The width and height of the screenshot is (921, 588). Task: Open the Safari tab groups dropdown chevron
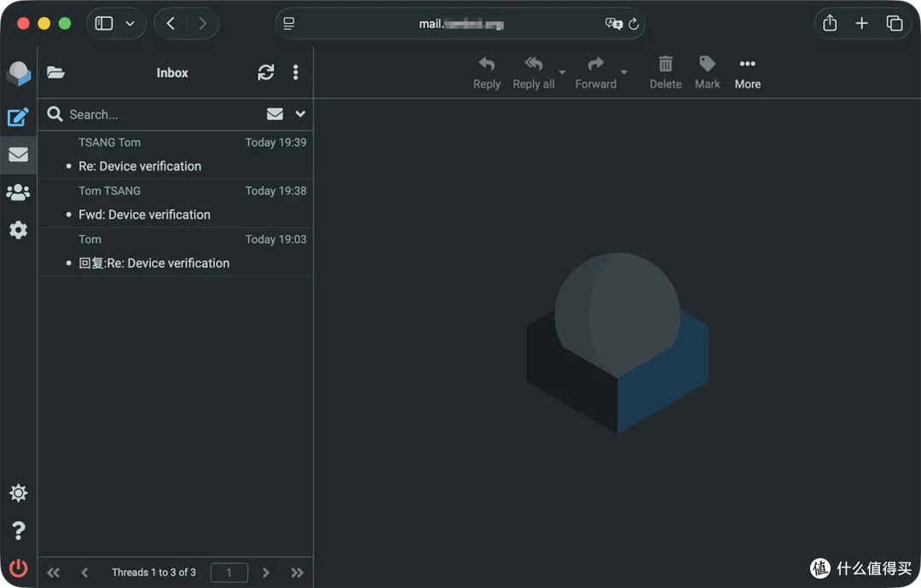[x=130, y=24]
